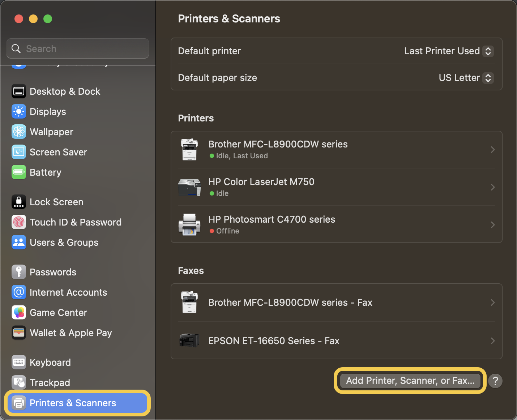Click the Keyboard icon in sidebar
The width and height of the screenshot is (517, 420).
tap(19, 363)
